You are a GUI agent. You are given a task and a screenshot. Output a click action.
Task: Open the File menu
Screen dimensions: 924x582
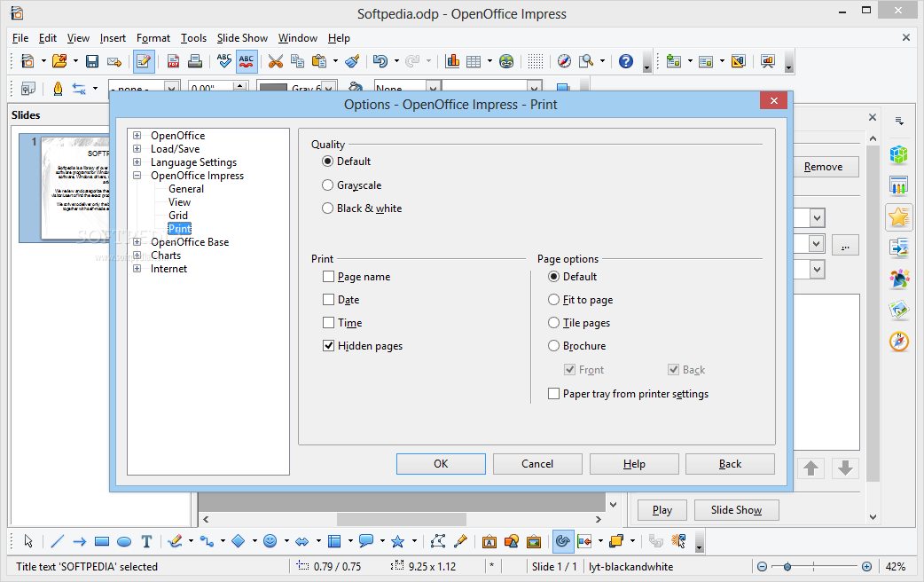click(20, 38)
